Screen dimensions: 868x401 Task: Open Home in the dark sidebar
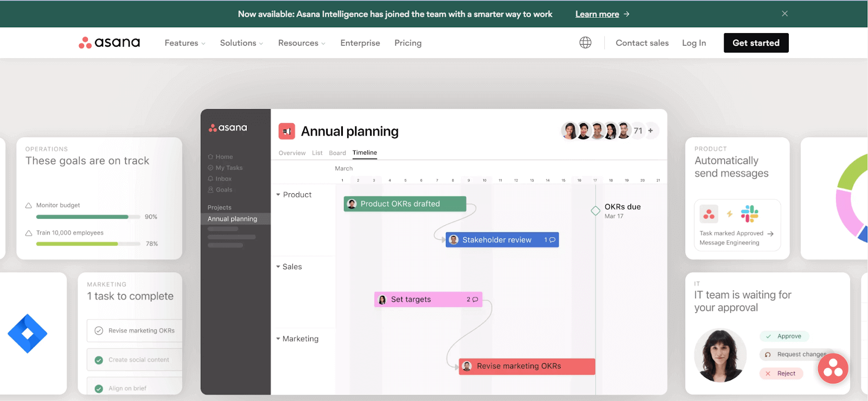click(220, 157)
